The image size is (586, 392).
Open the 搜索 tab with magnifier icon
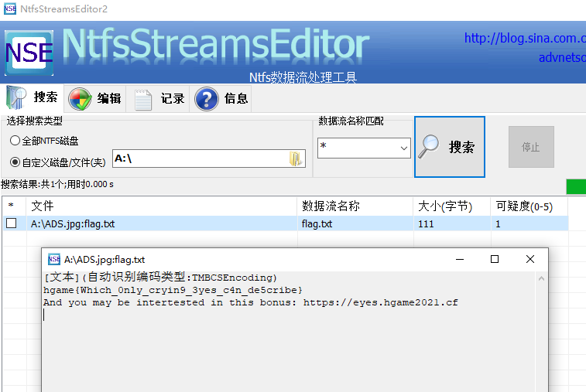pos(33,98)
